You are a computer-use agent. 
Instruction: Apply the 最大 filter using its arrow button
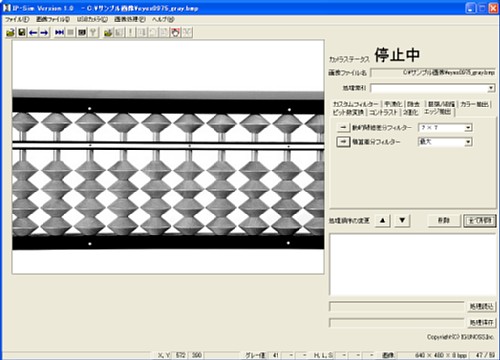343,142
